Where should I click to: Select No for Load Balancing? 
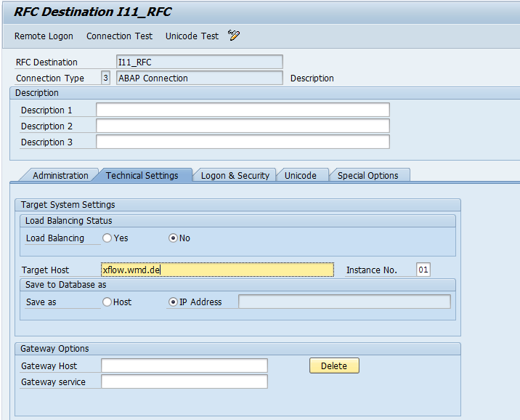click(174, 238)
